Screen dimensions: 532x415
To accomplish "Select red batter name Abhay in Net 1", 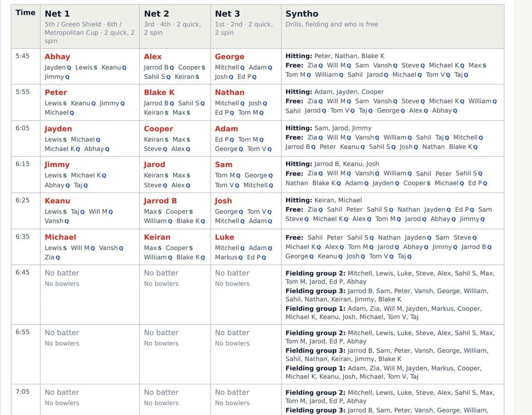I will click(57, 57).
